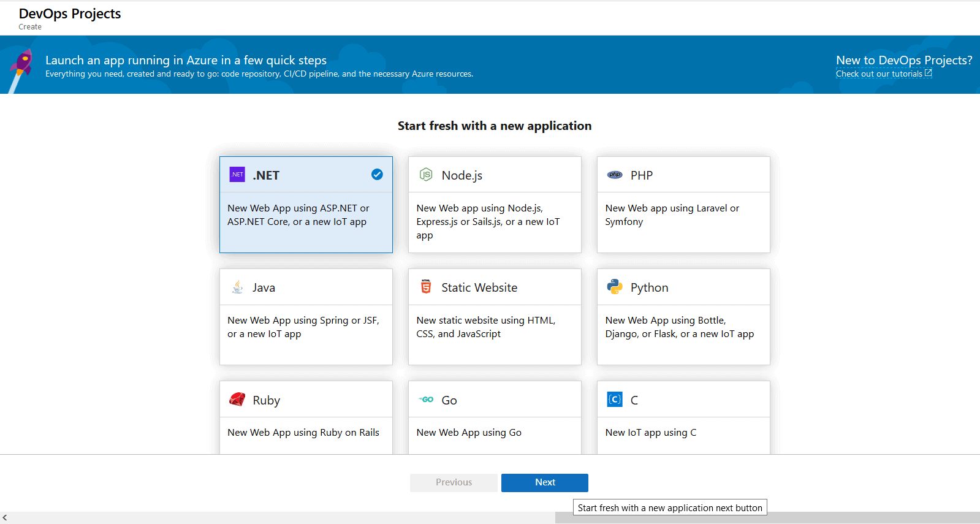Pick the Static Website card title
Screen dimensions: 980x524
pos(479,287)
